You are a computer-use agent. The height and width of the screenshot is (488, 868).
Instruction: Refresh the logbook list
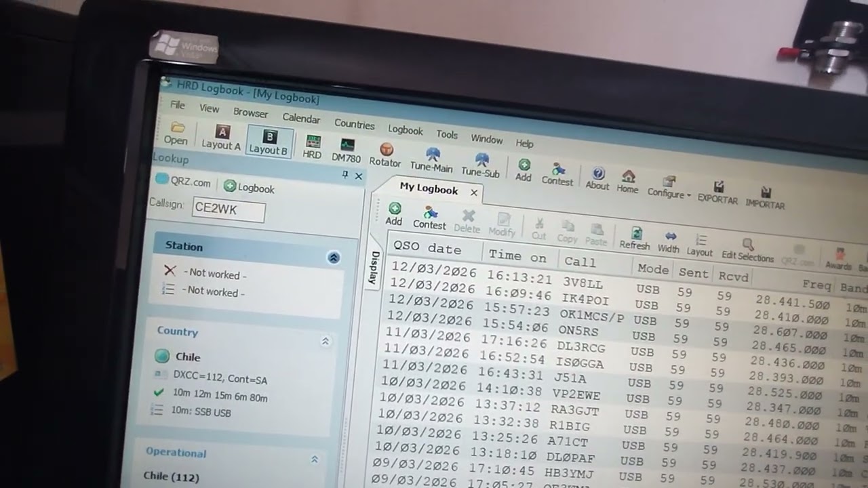[635, 239]
